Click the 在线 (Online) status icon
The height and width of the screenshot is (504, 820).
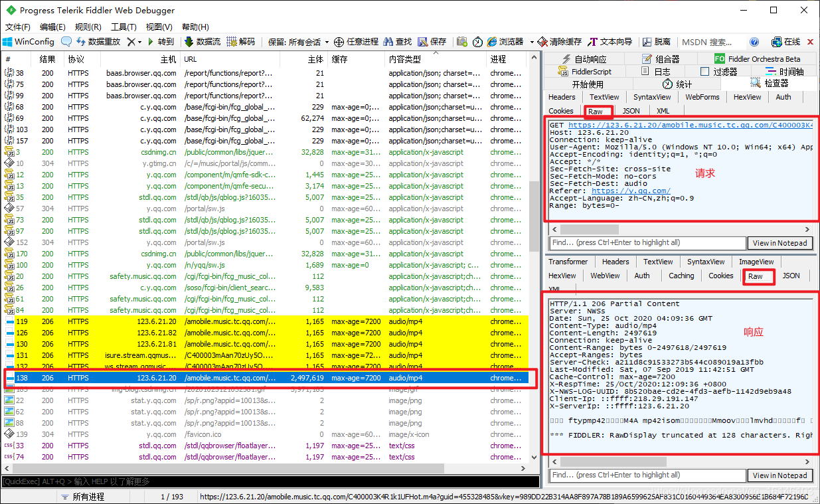777,41
